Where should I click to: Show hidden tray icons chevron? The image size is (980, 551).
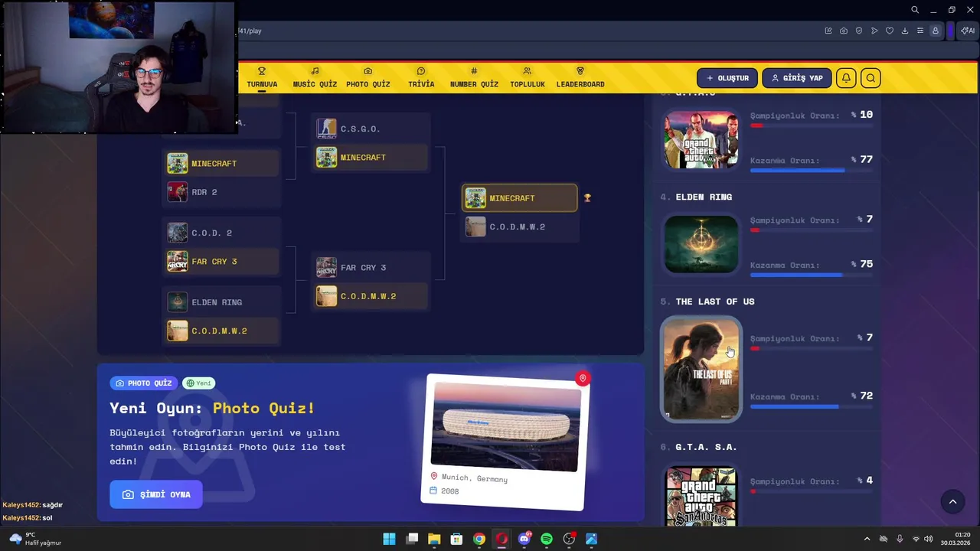[867, 539]
